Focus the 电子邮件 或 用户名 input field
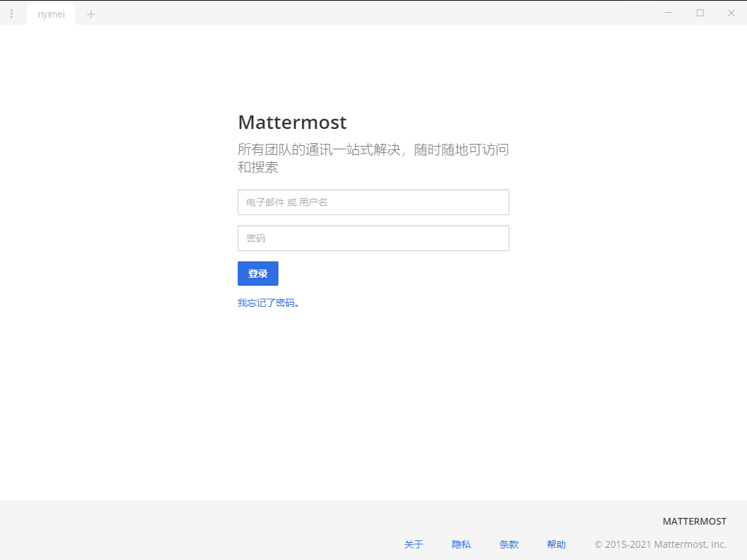The width and height of the screenshot is (747, 560). pyautogui.click(x=373, y=202)
